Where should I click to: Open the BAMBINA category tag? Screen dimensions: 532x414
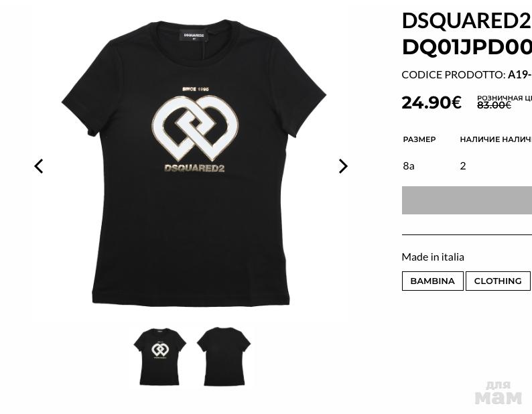click(x=433, y=281)
